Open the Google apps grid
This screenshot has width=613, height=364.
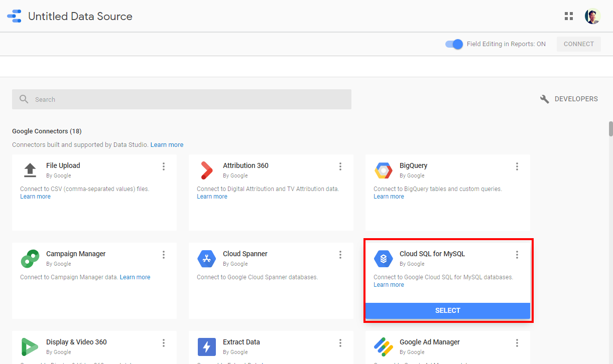(x=568, y=16)
